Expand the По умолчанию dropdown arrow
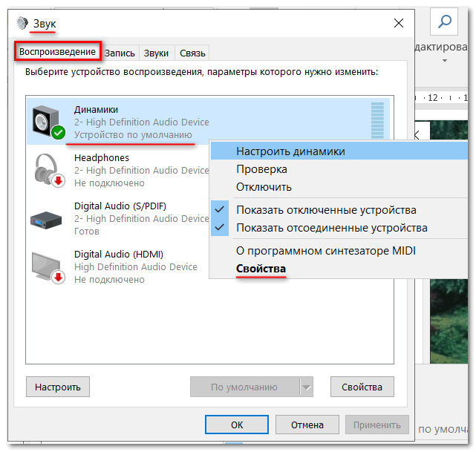 306,387
